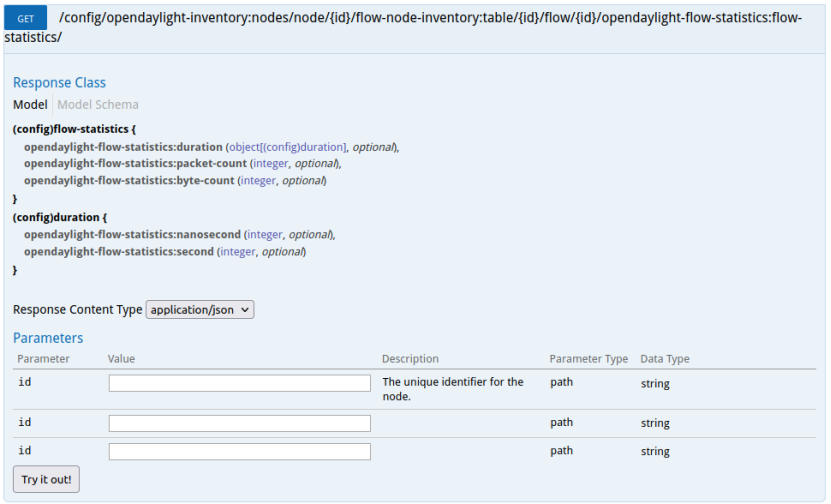Switch to the Model tab

pos(30,105)
